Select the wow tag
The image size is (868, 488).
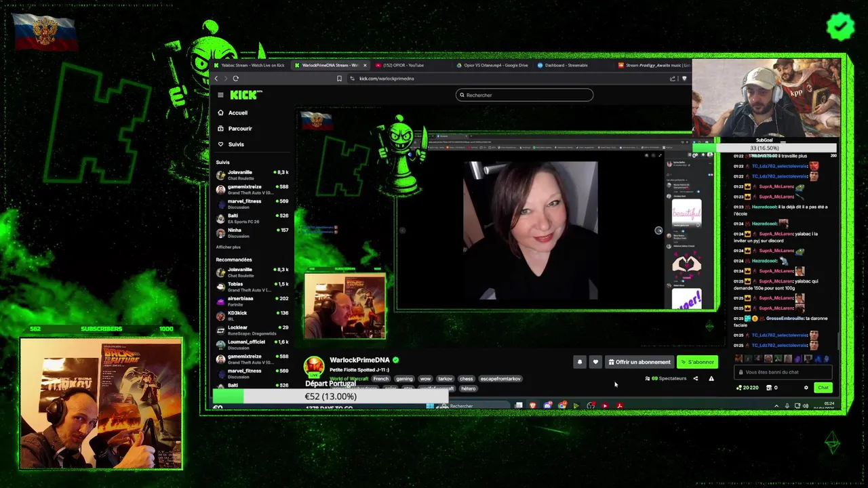(425, 379)
